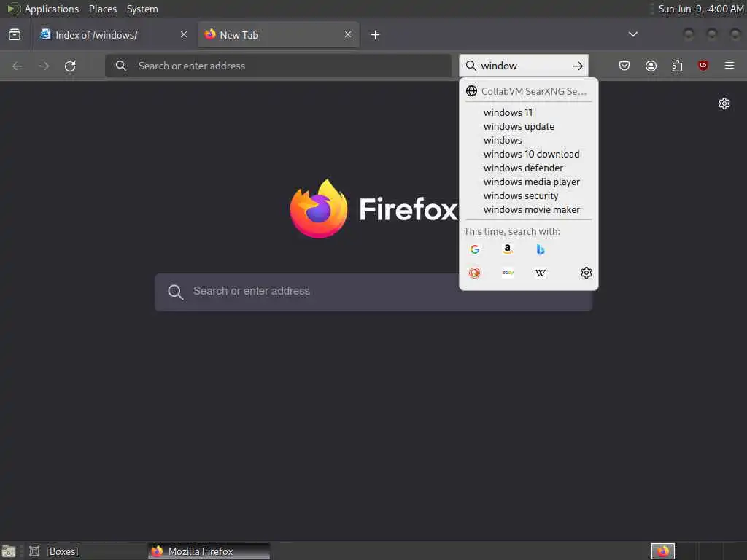Open the Firefox account icon
Image resolution: width=747 pixels, height=560 pixels.
tap(651, 66)
